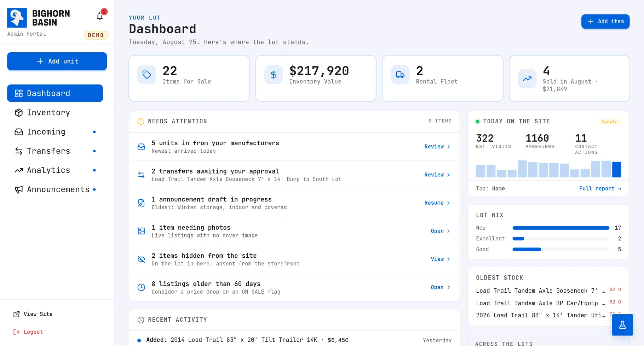The width and height of the screenshot is (644, 346).
Task: Click the inbox icon beside manufacturer units
Action: [x=141, y=147]
